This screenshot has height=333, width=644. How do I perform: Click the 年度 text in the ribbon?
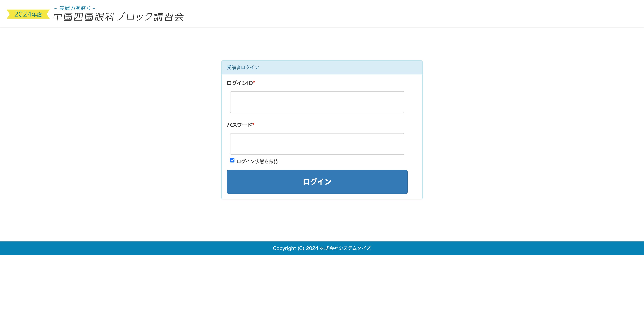coord(37,15)
